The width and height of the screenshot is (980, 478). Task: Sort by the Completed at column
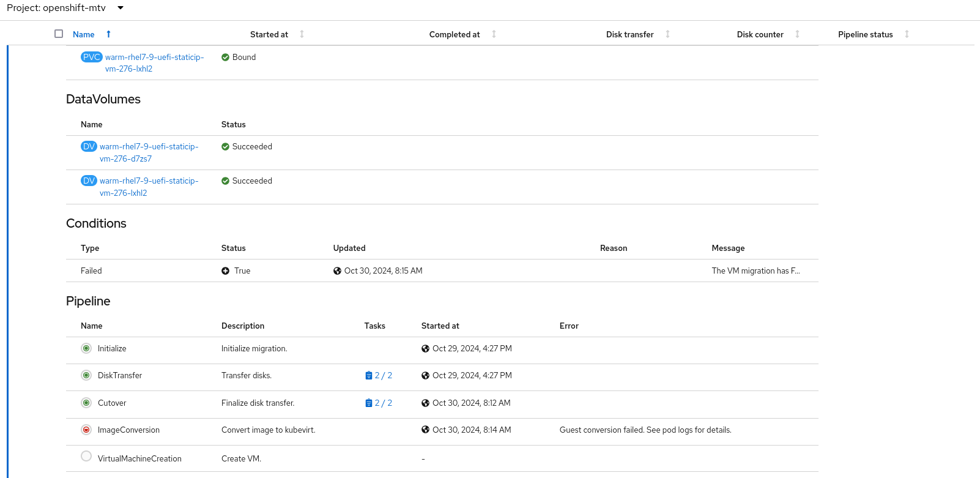pyautogui.click(x=455, y=34)
